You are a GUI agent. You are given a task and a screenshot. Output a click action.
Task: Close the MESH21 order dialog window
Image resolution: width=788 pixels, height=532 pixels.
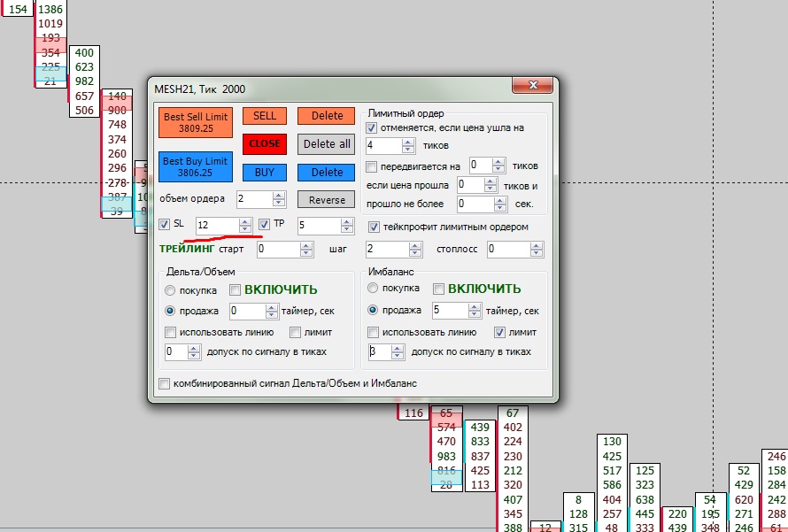click(x=533, y=85)
